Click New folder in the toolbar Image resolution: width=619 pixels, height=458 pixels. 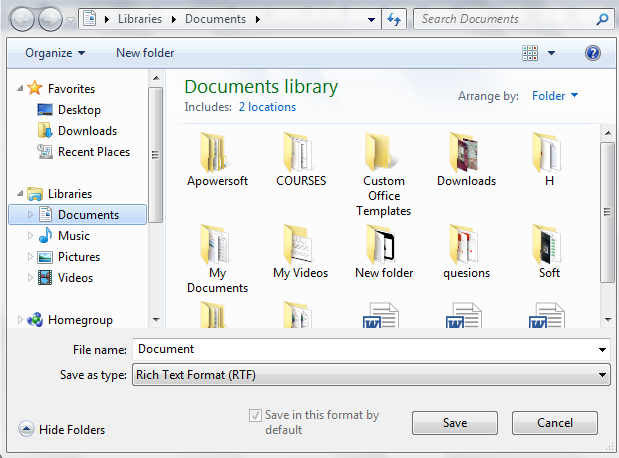[145, 53]
